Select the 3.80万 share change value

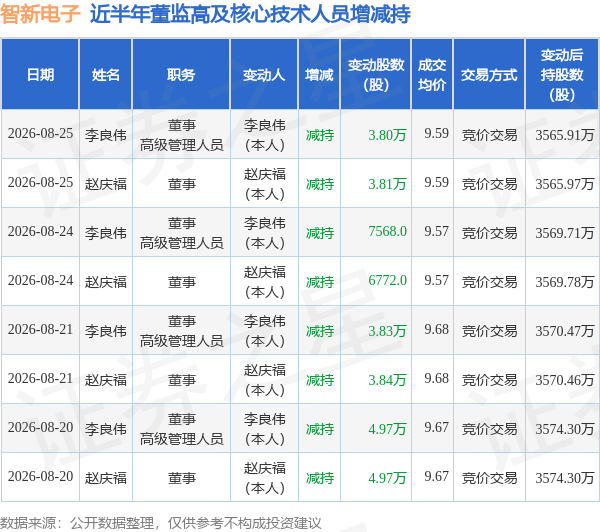(x=387, y=135)
